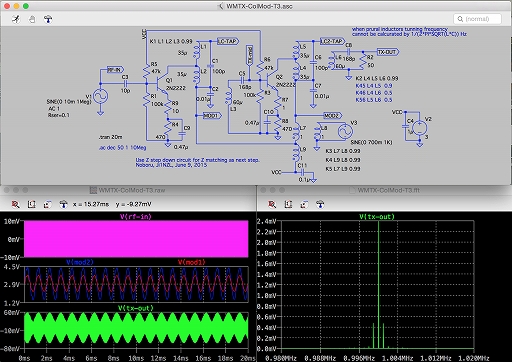Select the red V(mod1) trace label
This screenshot has height=362, width=512.
coord(192,262)
